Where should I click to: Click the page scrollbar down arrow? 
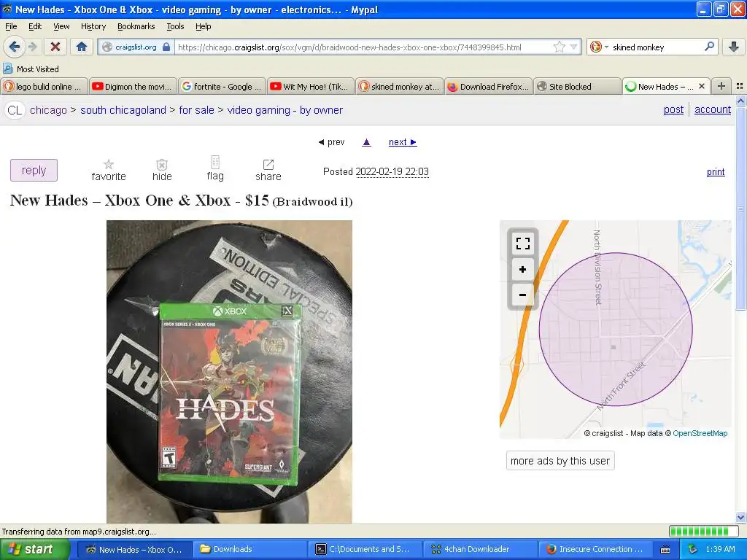(740, 517)
